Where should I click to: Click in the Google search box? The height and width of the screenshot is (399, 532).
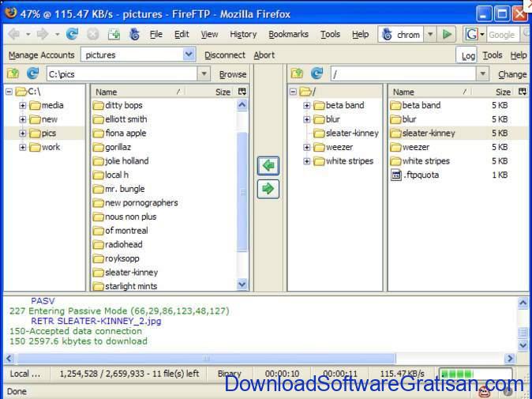pos(503,35)
